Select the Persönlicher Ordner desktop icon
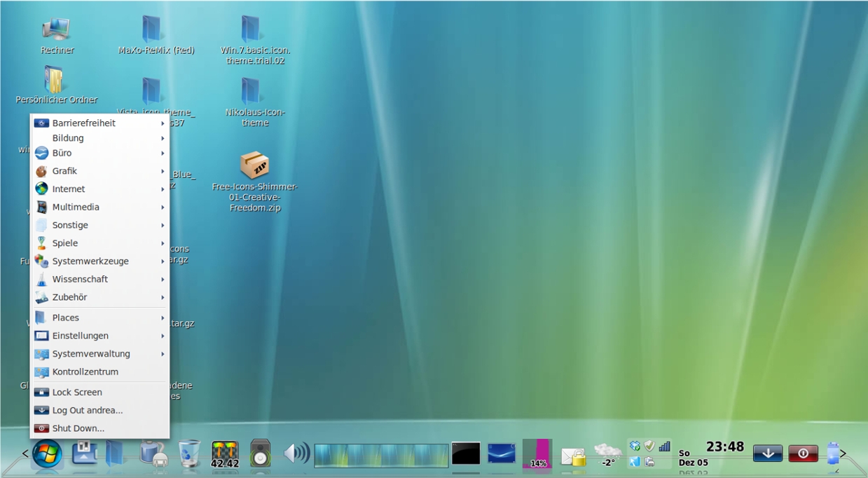The image size is (868, 478). (x=56, y=85)
